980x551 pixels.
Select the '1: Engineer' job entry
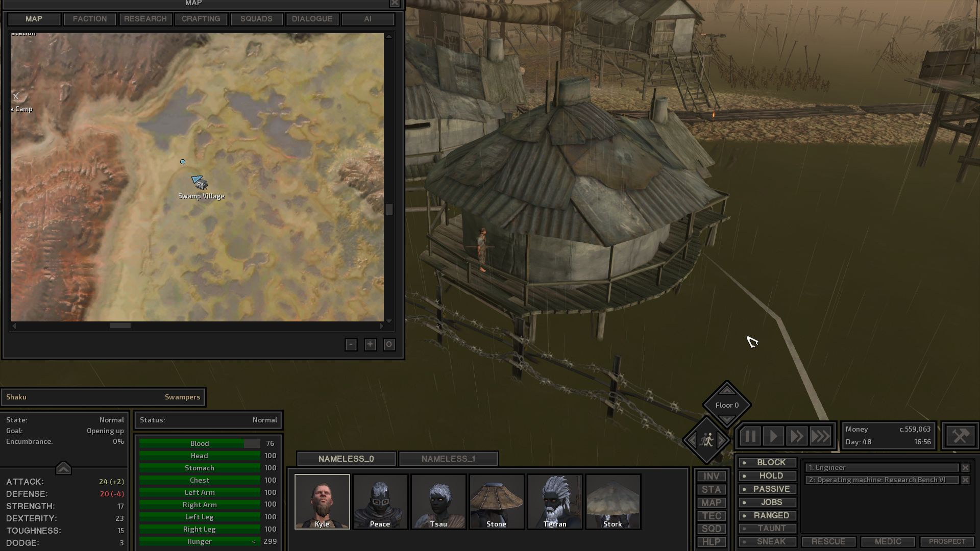[882, 468]
